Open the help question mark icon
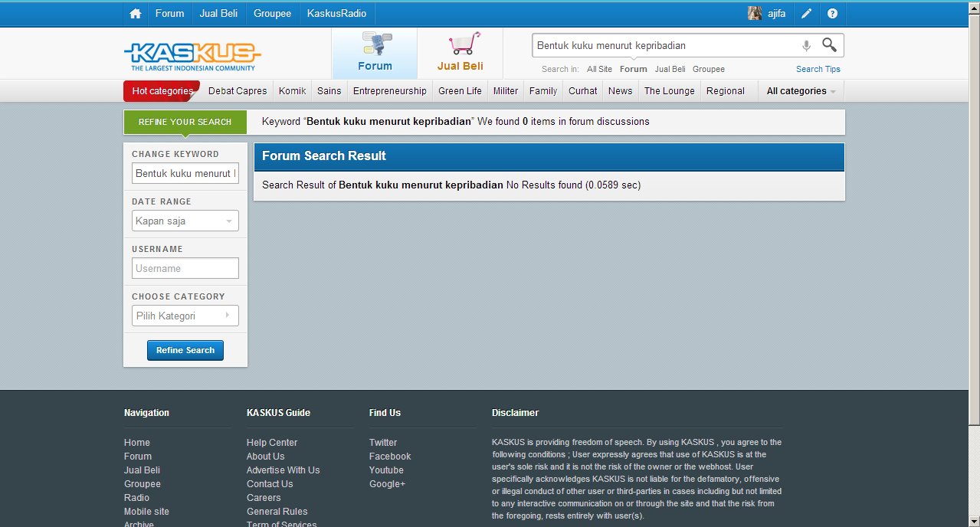 click(833, 14)
